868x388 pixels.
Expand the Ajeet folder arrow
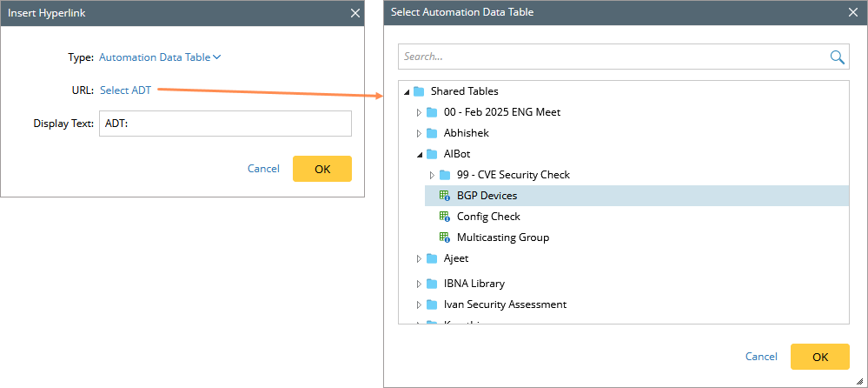(x=419, y=258)
